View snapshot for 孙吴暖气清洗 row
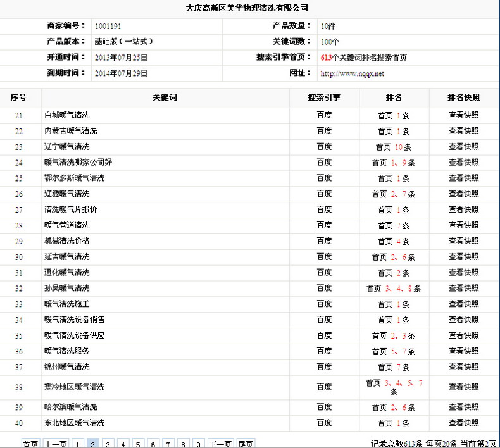Screen dimensions: 500x448 (464, 288)
